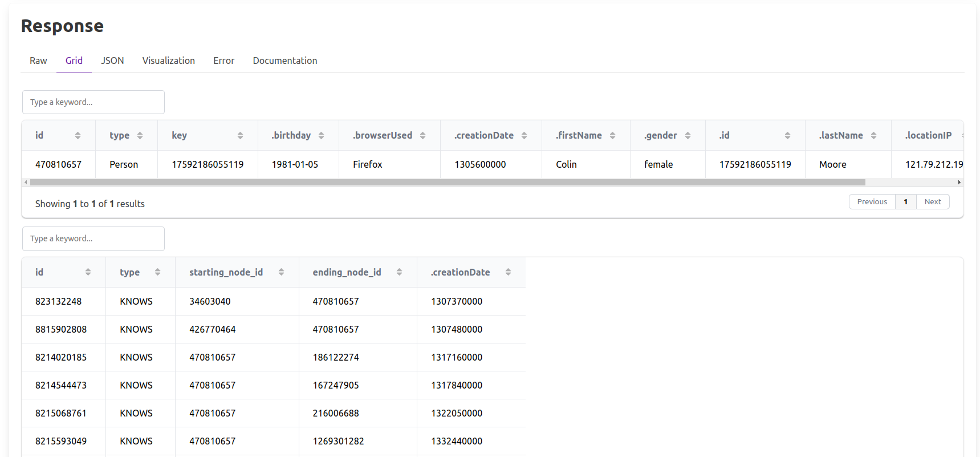Select page 1 in pagination

tap(905, 202)
